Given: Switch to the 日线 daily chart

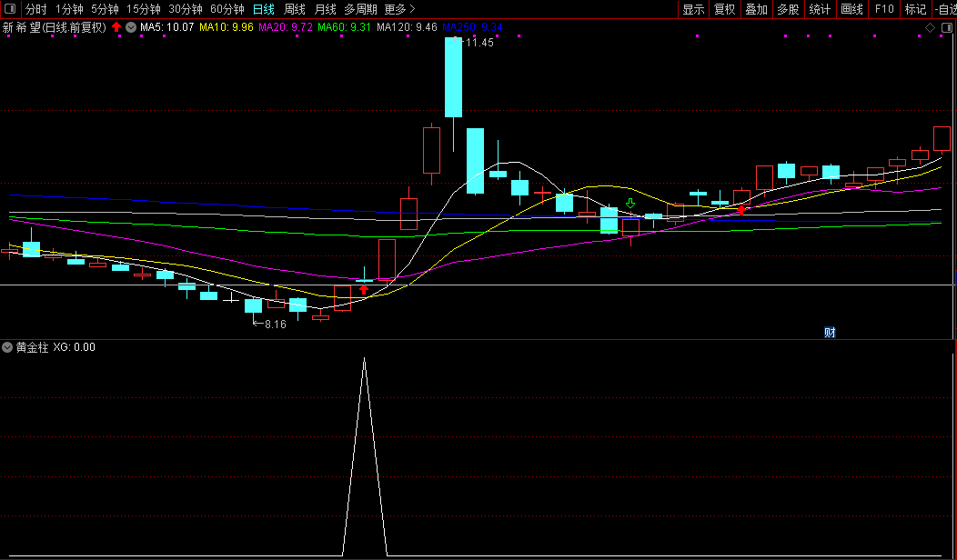Looking at the screenshot, I should (264, 9).
